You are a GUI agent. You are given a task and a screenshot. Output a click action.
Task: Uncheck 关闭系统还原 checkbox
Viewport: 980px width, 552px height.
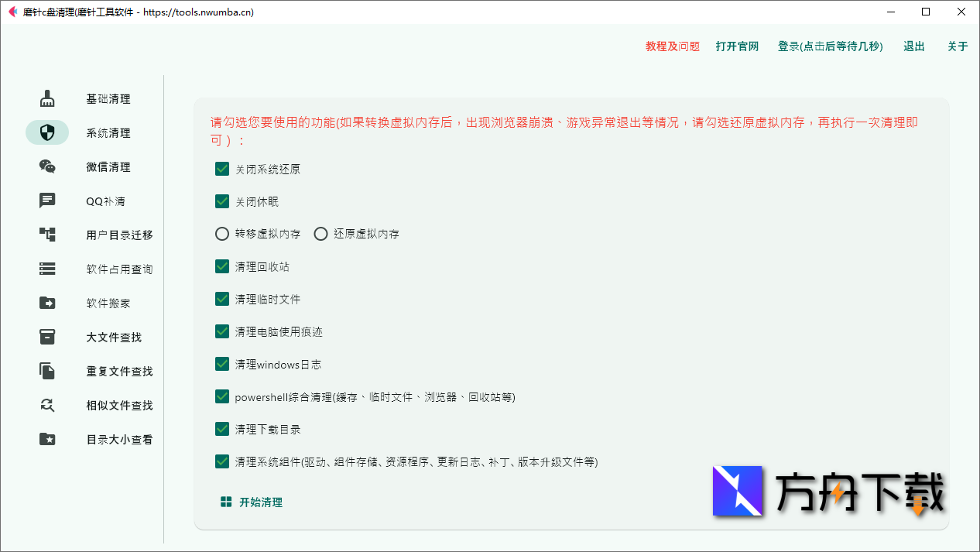[x=222, y=169]
